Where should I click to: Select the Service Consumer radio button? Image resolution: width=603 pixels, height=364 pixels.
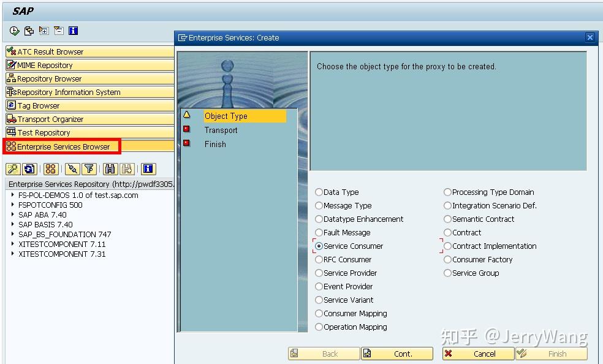point(319,246)
